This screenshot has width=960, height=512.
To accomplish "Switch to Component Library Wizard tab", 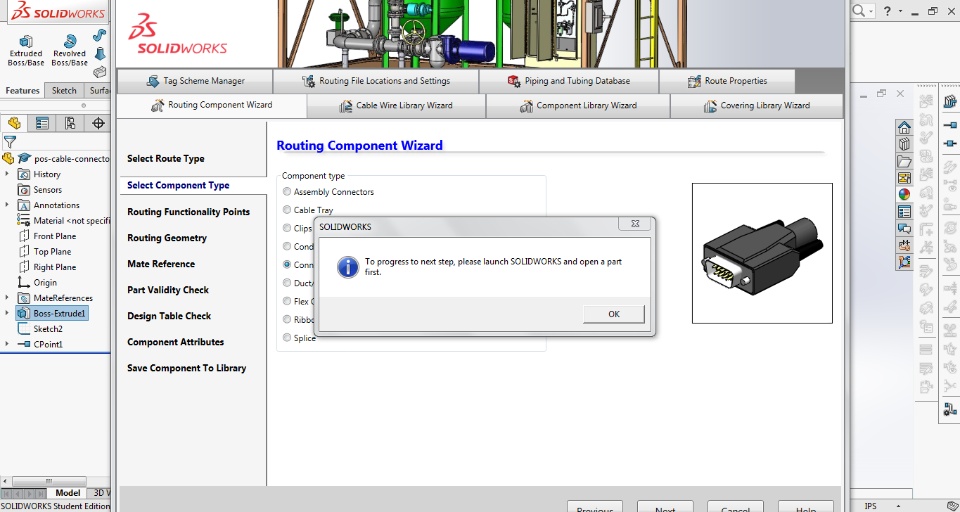I will tap(578, 105).
